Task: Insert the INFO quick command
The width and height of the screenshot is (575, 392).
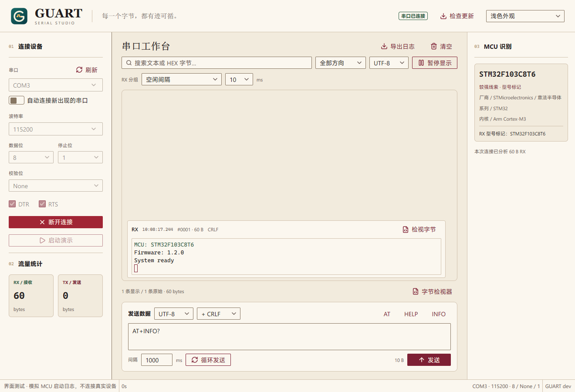Action: click(x=439, y=314)
